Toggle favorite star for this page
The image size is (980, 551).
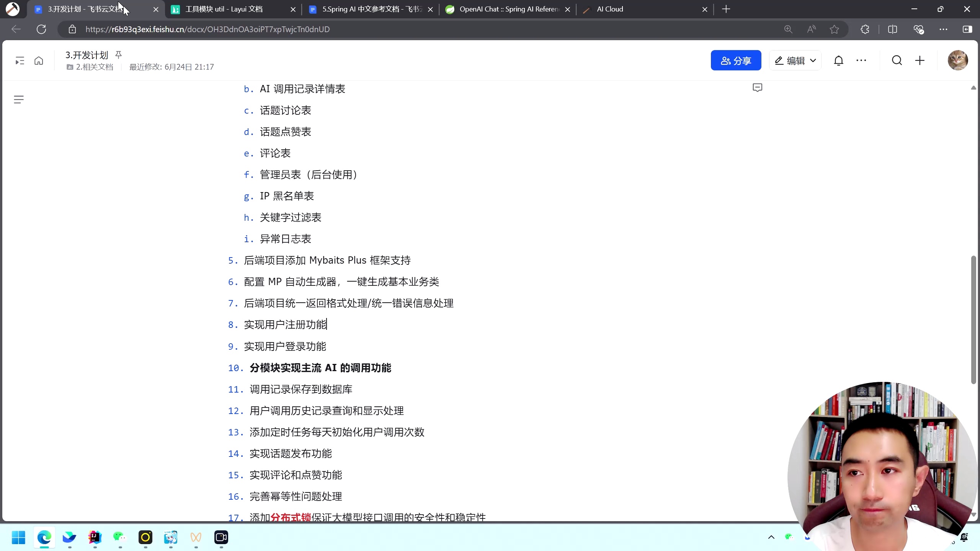click(x=834, y=29)
